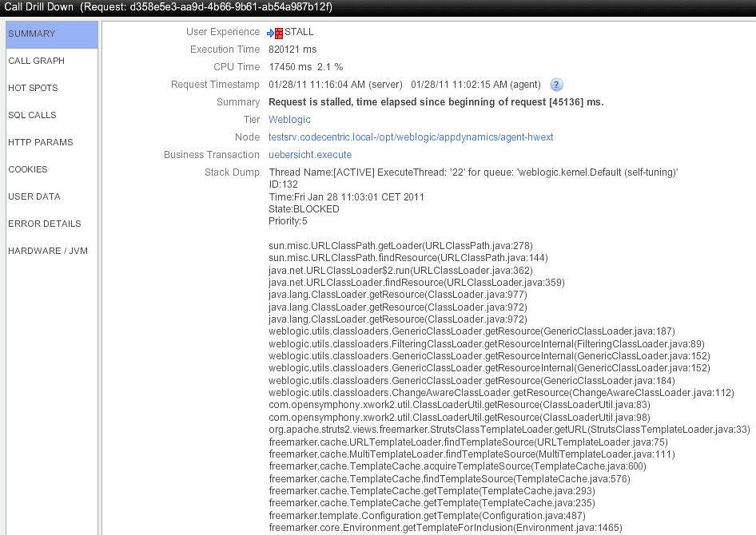This screenshot has width=756, height=535.
Task: Click the request ID in the title bar
Action: (x=231, y=7)
